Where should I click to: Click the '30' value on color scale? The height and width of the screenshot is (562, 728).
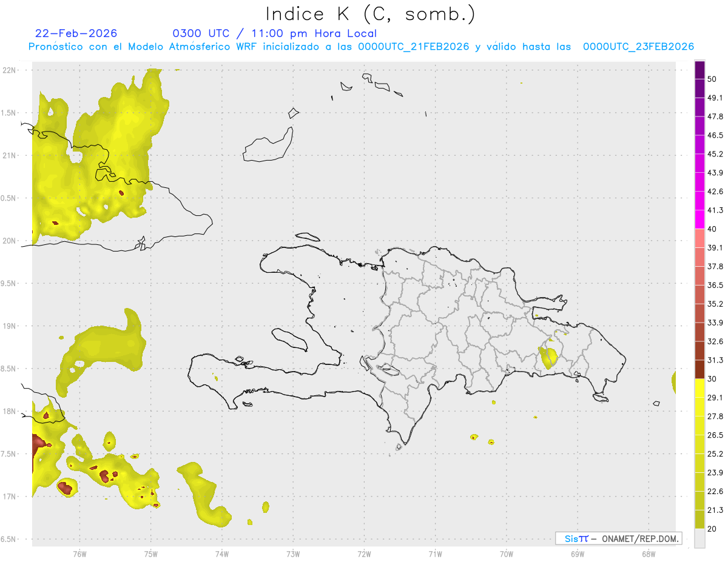pos(712,379)
